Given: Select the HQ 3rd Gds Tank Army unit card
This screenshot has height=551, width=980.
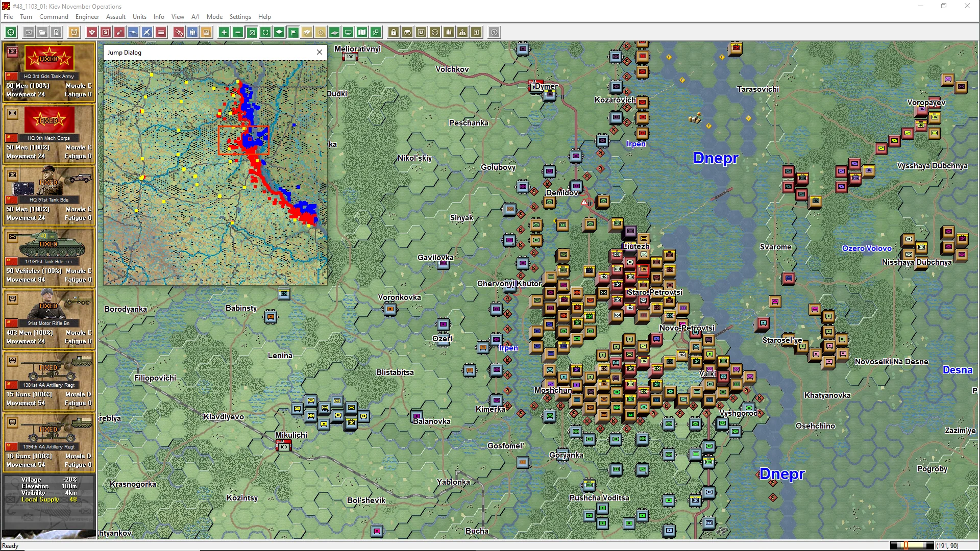Looking at the screenshot, I should coord(49,72).
